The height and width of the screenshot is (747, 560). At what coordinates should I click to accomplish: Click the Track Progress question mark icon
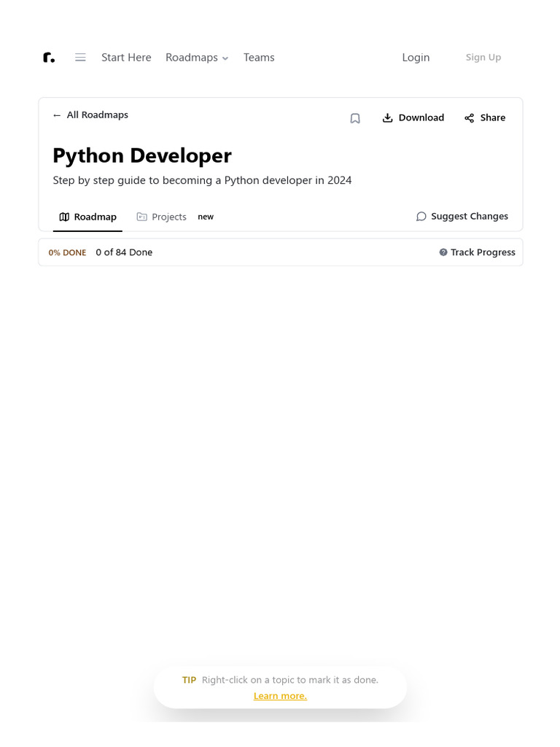click(443, 252)
